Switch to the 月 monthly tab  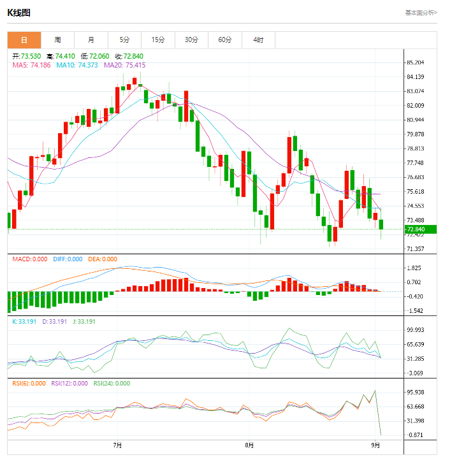[91, 40]
